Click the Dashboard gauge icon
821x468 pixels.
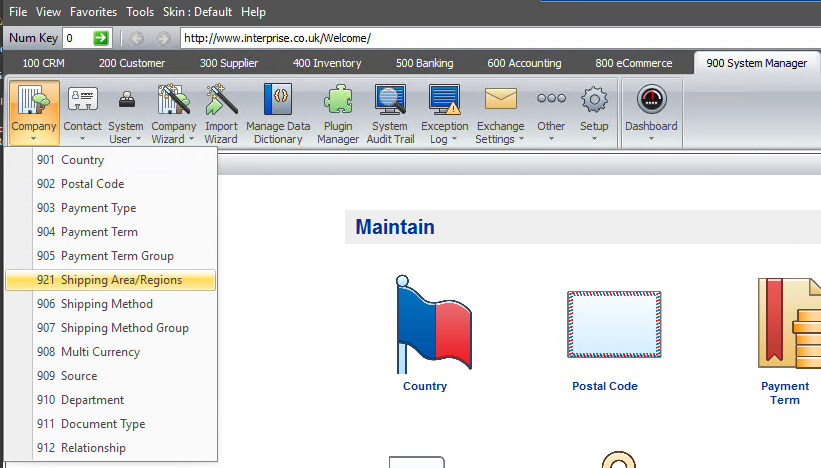pos(651,103)
